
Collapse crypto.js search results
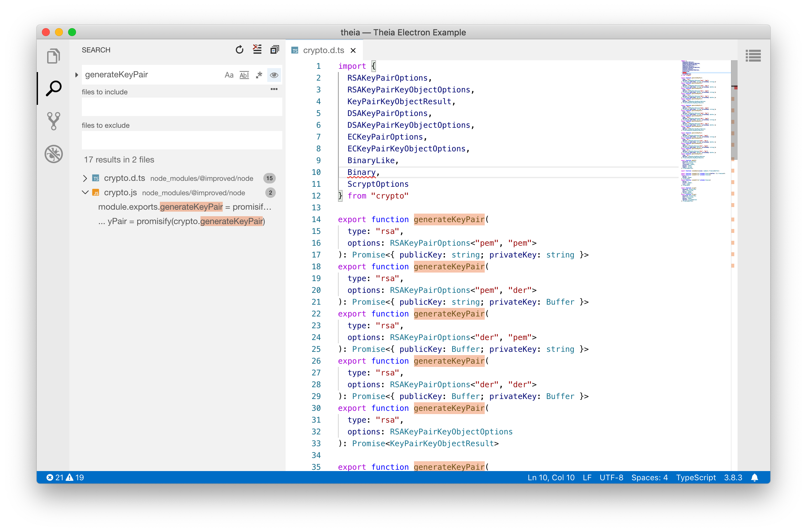click(85, 192)
